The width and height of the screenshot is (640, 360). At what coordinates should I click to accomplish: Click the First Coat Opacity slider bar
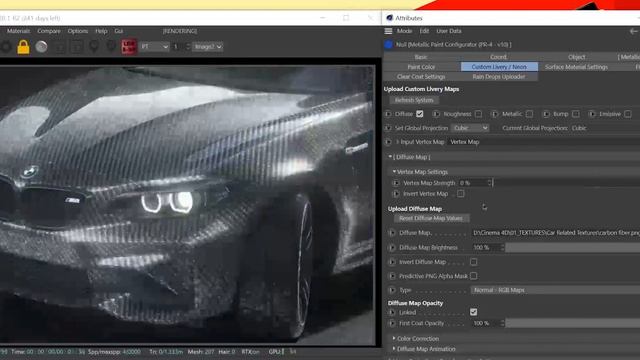pyautogui.click(x=573, y=323)
